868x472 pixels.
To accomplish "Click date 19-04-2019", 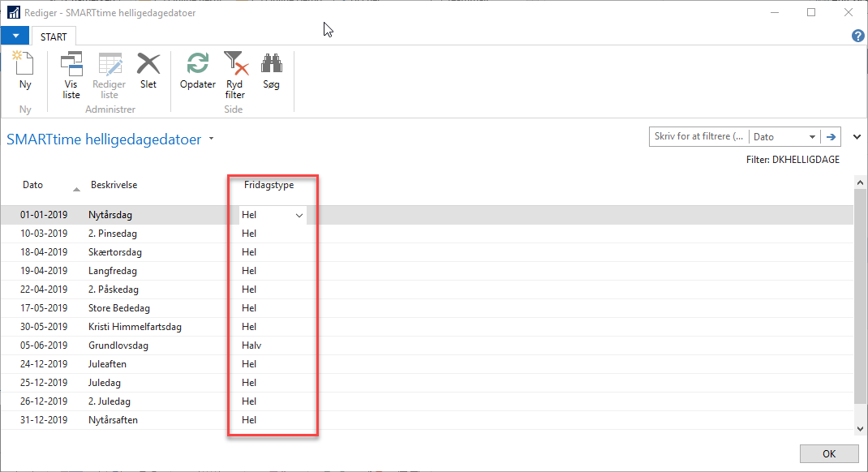I will point(44,271).
